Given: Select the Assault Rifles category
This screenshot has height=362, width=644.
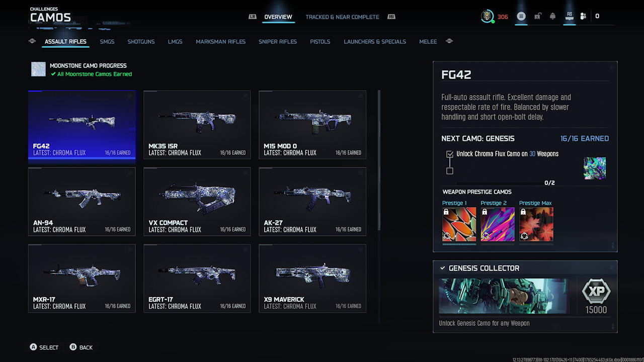Looking at the screenshot, I should click(65, 42).
